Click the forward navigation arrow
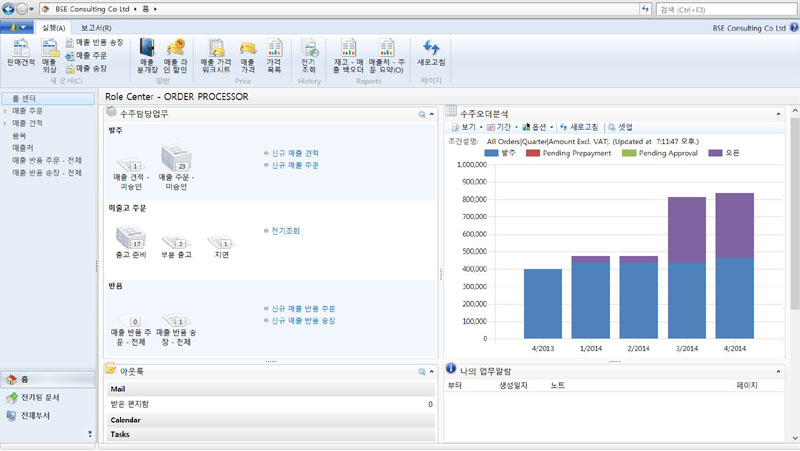This screenshot has height=451, width=800. (21, 9)
